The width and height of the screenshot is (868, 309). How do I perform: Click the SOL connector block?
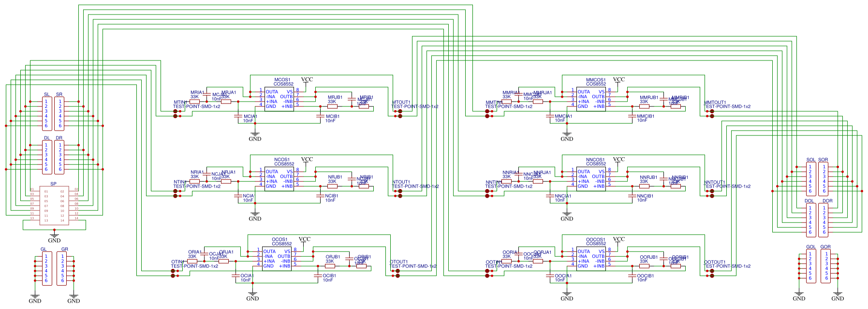811,179
